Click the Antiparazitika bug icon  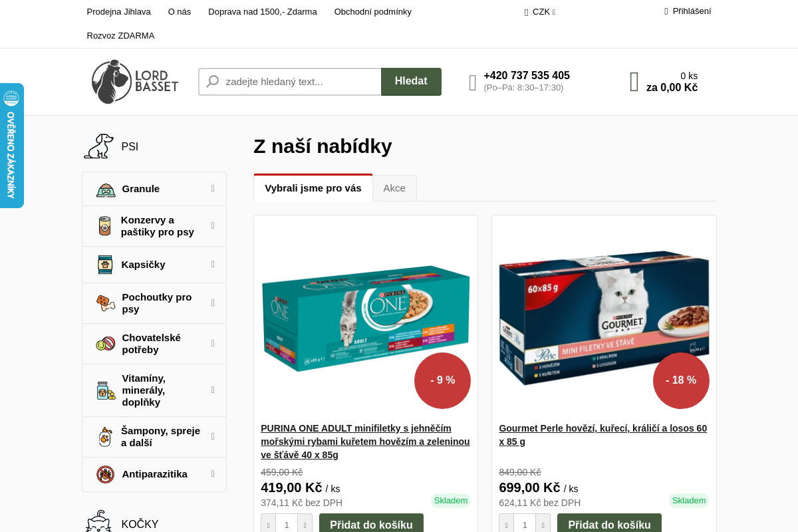(x=105, y=474)
